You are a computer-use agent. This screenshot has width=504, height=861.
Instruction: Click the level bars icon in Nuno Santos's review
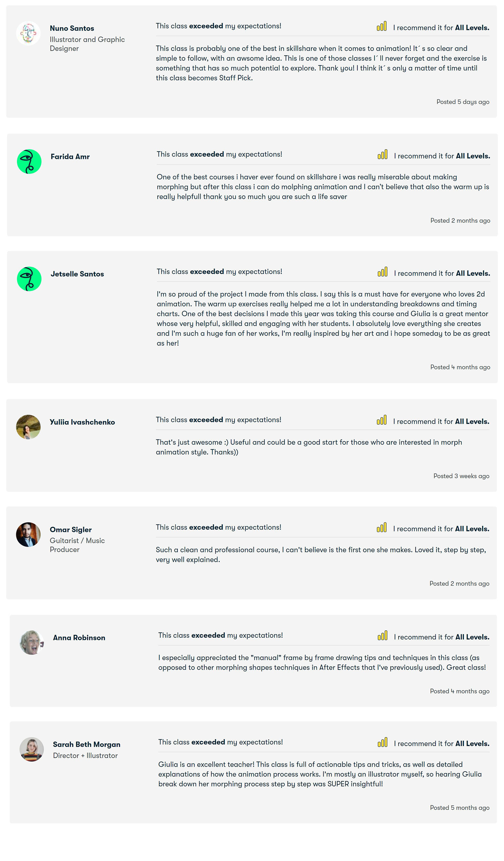(x=381, y=26)
